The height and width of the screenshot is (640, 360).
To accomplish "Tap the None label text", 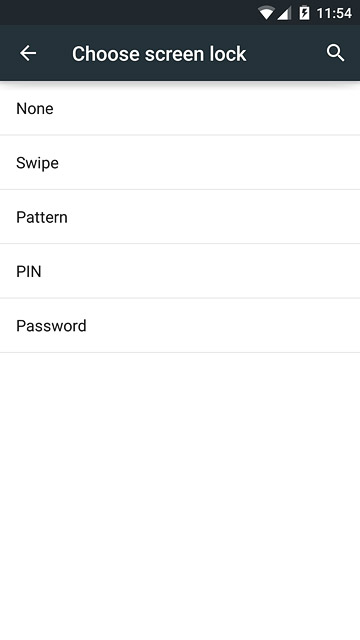I will click(x=35, y=109).
